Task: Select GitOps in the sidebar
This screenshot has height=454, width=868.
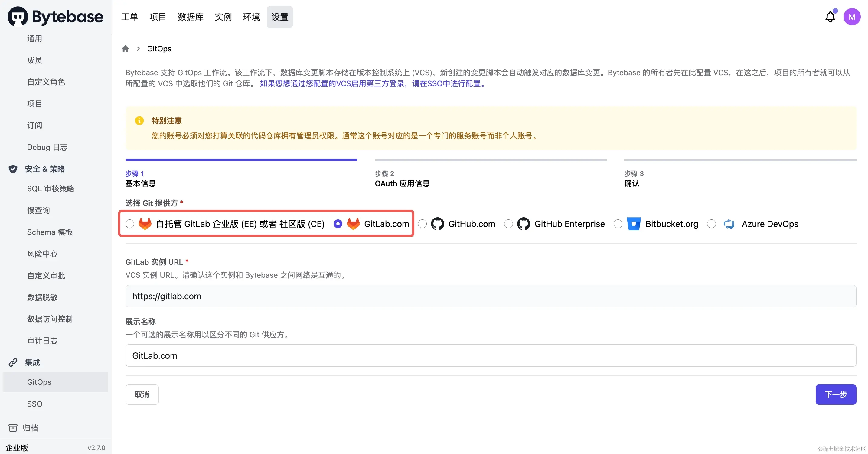Action: point(39,382)
